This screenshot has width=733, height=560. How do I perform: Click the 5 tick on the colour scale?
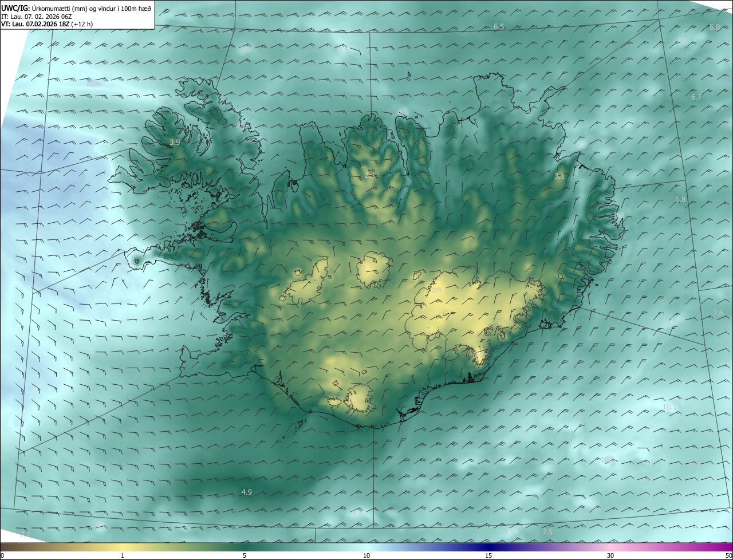(245, 555)
